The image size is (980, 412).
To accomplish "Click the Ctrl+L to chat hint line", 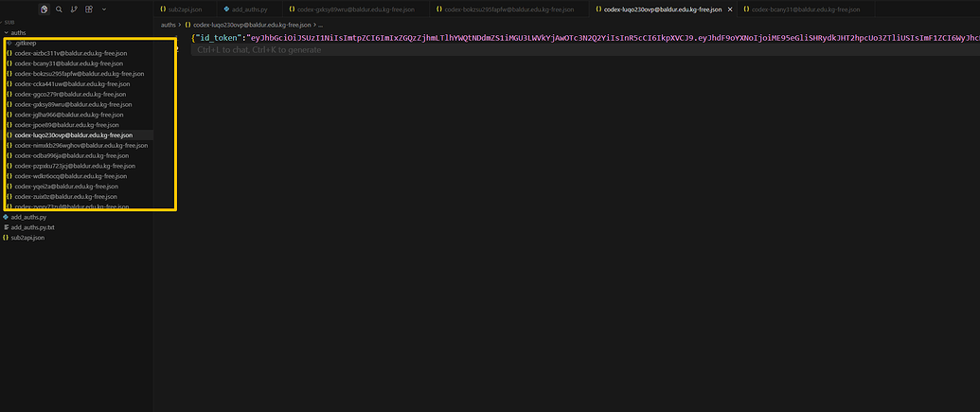I will (259, 49).
